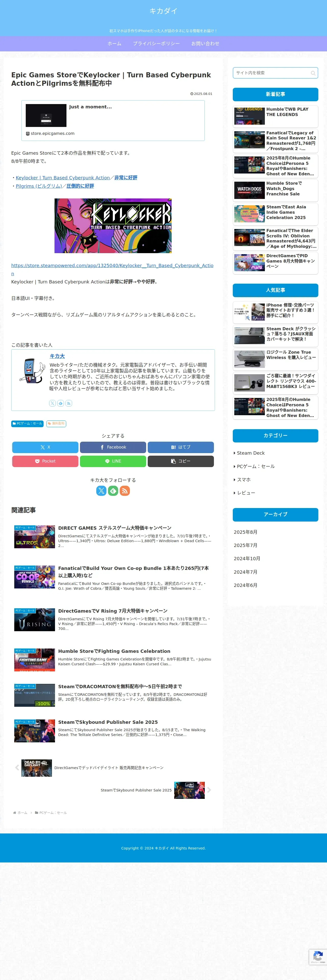Viewport: 327px width, 980px height.
Task: Open the 2024年10月 archive
Action: 247,558
